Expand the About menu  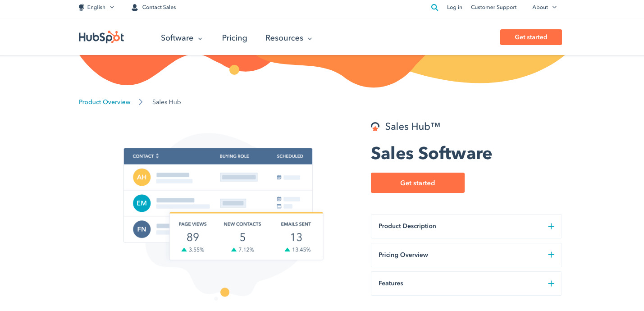point(544,7)
